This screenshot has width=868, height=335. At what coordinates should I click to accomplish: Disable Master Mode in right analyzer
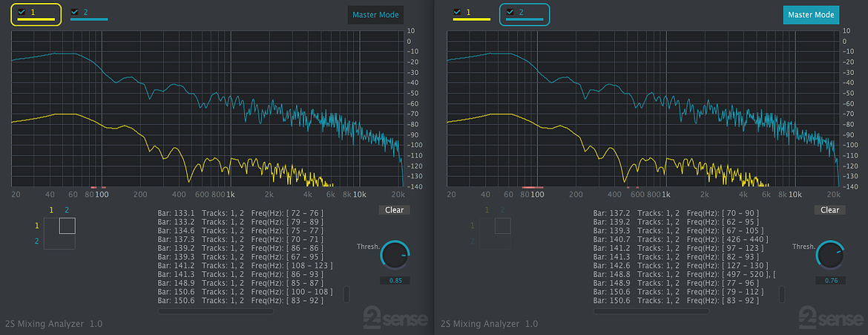(x=811, y=15)
